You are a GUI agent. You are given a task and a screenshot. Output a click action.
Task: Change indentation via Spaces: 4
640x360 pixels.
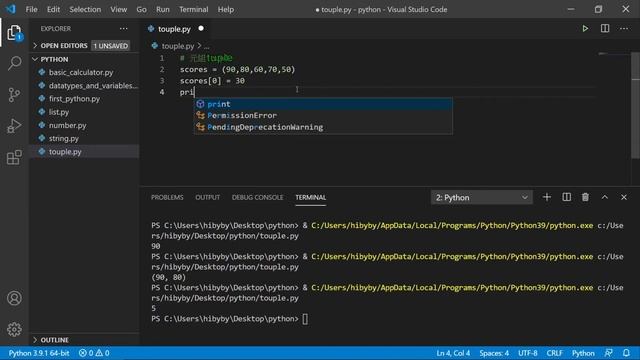[494, 353]
